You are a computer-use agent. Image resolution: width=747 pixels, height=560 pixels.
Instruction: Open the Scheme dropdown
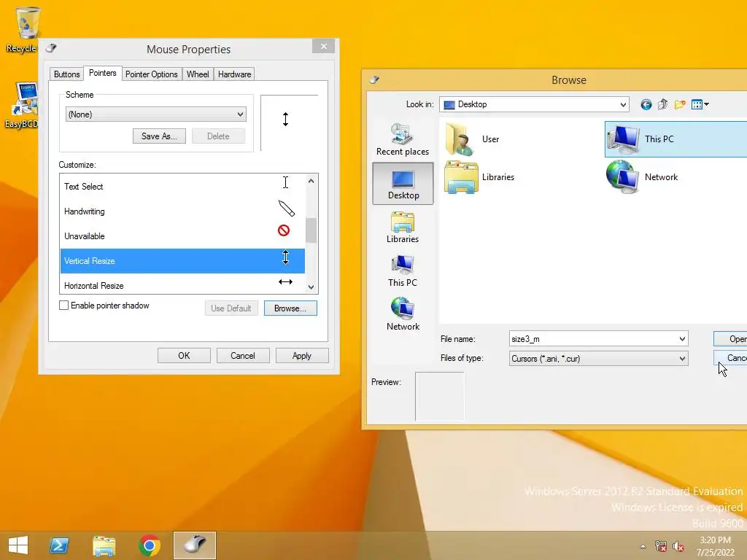tap(156, 114)
